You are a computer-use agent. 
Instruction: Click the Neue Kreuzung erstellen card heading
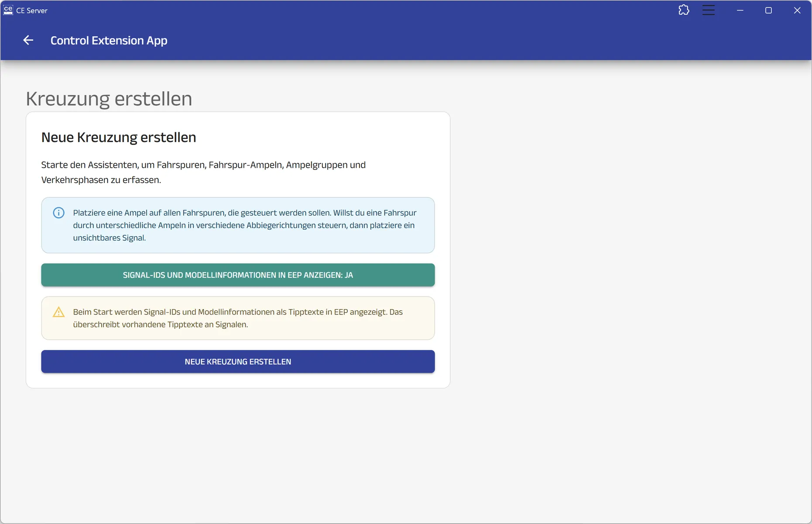[119, 138]
